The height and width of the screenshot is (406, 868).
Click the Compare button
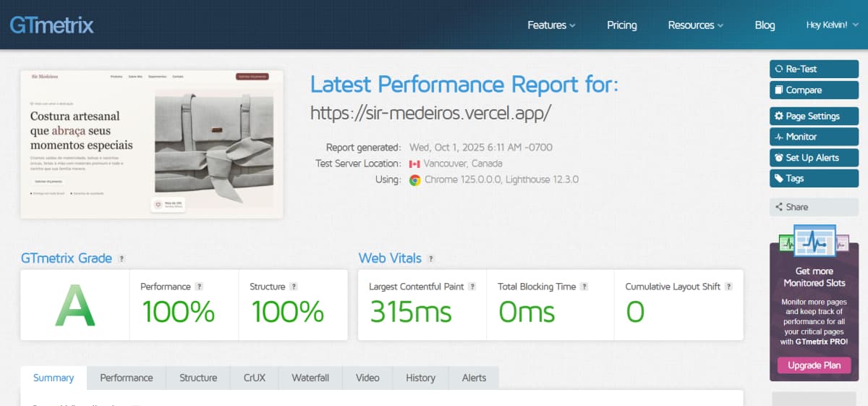pos(814,90)
